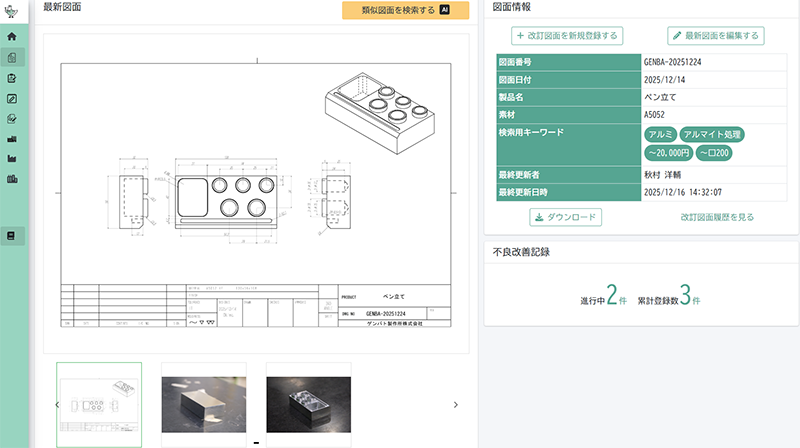800x448 pixels.
Task: Register a new revised drawing
Action: click(567, 36)
